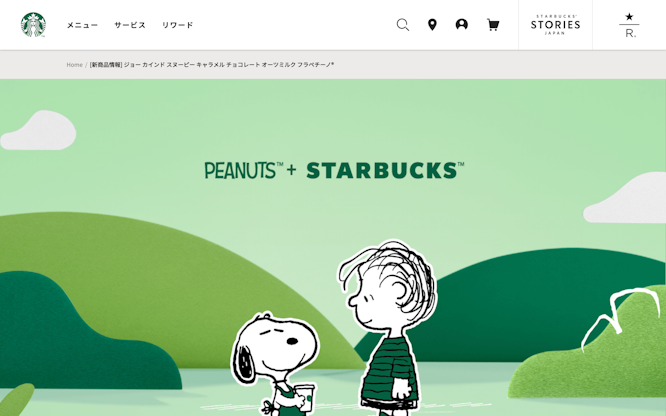The height and width of the screenshot is (416, 666).
Task: Go to Home breadcrumb link
Action: [74, 65]
